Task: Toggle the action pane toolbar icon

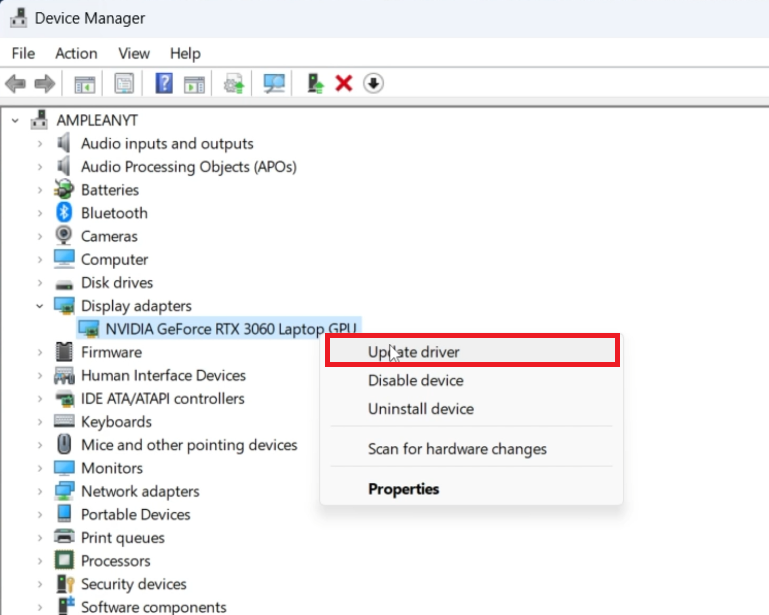Action: point(194,84)
